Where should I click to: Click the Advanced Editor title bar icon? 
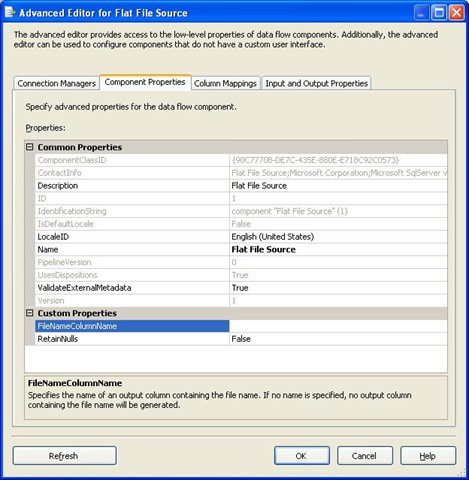tap(9, 13)
